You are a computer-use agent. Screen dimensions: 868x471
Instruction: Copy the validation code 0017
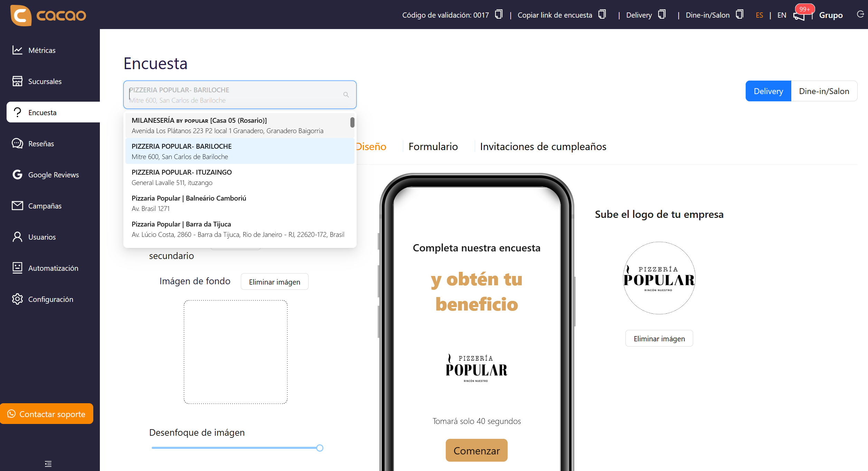(498, 15)
